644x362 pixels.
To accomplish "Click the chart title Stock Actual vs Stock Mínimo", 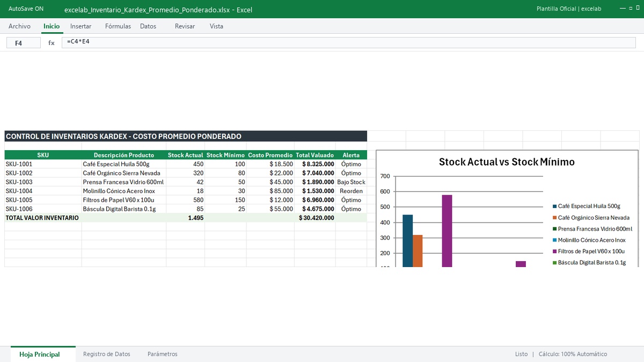I will pyautogui.click(x=507, y=162).
